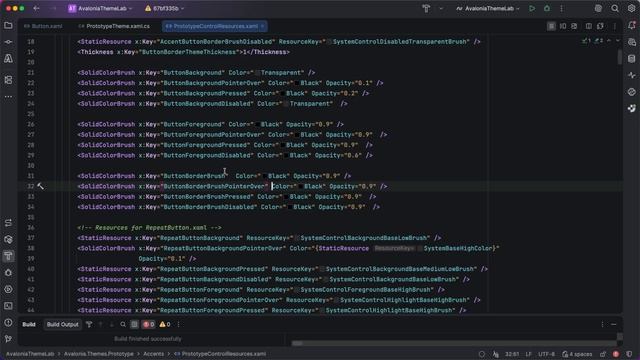Click the hammer Build icon in top toolbar
This screenshot has height=360, width=640.
426,9
